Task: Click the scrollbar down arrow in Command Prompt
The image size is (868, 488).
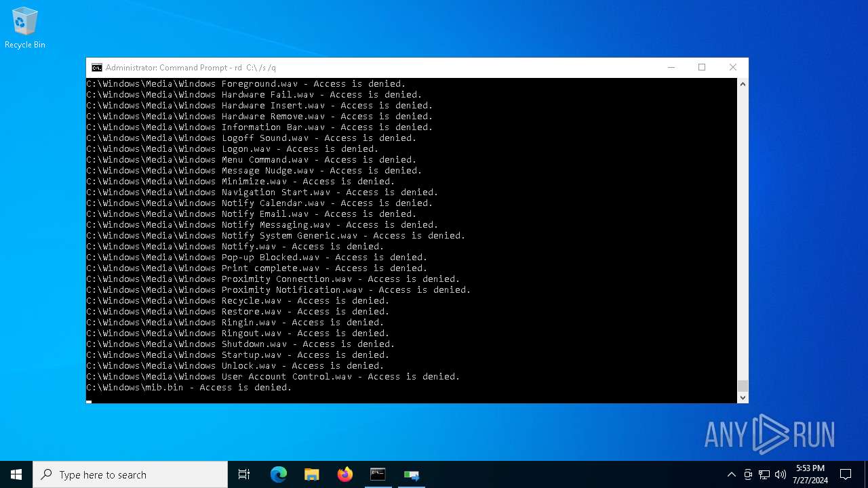Action: [x=743, y=398]
